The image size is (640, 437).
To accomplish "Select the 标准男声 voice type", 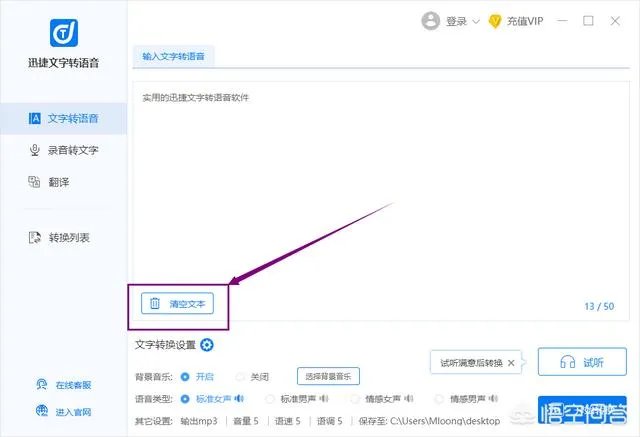I will coord(270,399).
